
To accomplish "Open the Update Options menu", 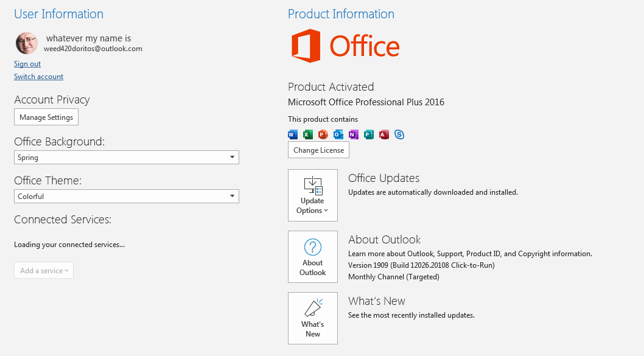I will (312, 195).
